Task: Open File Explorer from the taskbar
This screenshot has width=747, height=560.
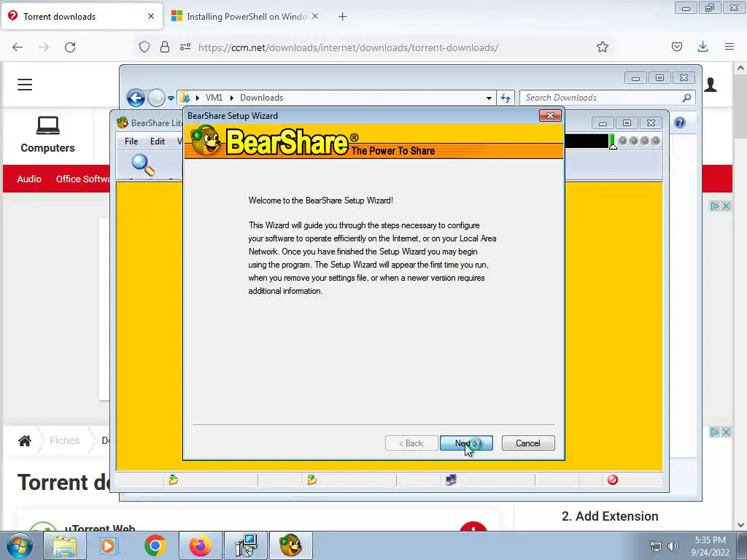Action: [x=65, y=545]
